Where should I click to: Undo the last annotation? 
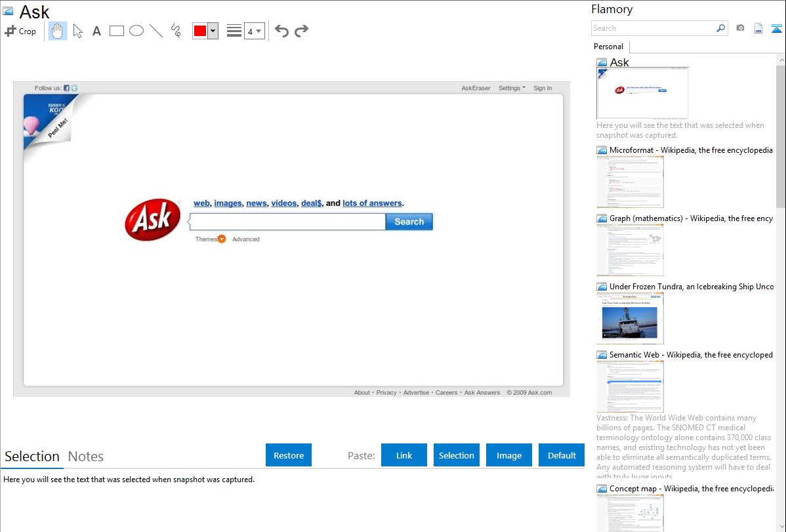(281, 31)
